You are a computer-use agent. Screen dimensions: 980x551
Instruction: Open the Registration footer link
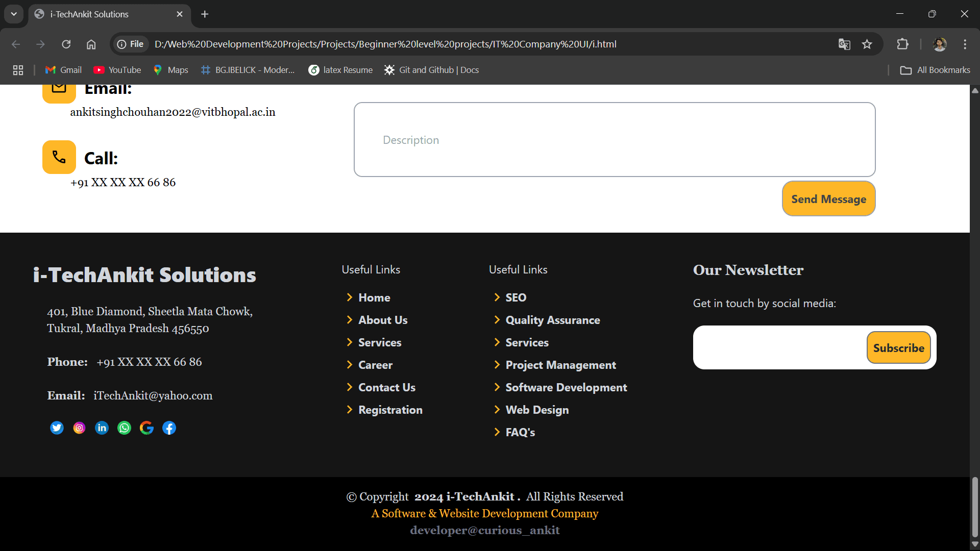coord(390,410)
